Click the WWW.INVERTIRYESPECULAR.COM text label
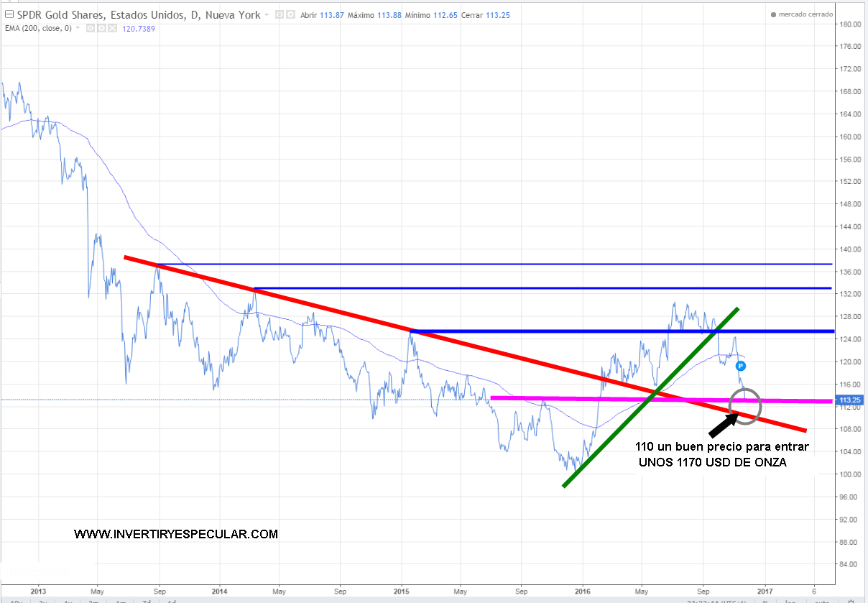The width and height of the screenshot is (868, 603). click(x=175, y=534)
